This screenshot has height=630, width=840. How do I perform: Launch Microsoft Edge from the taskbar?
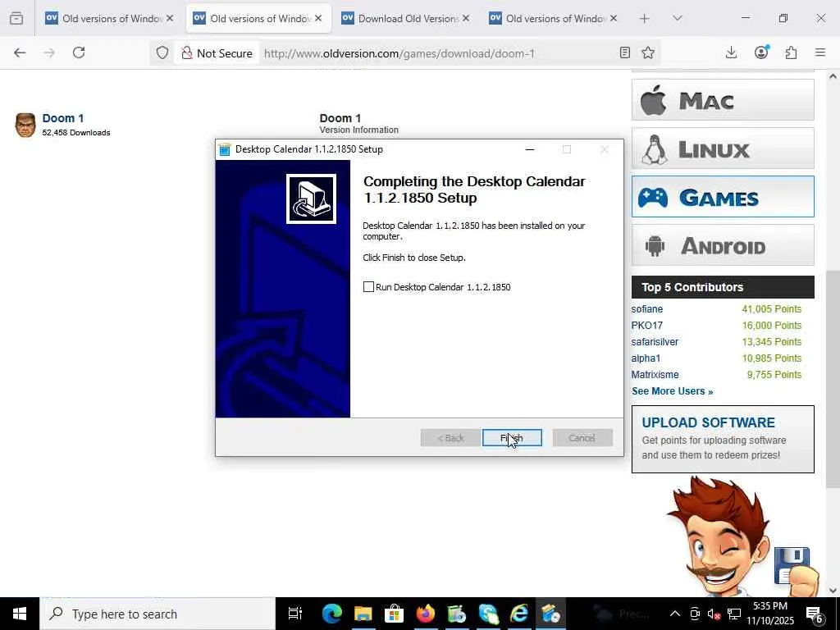click(x=332, y=614)
